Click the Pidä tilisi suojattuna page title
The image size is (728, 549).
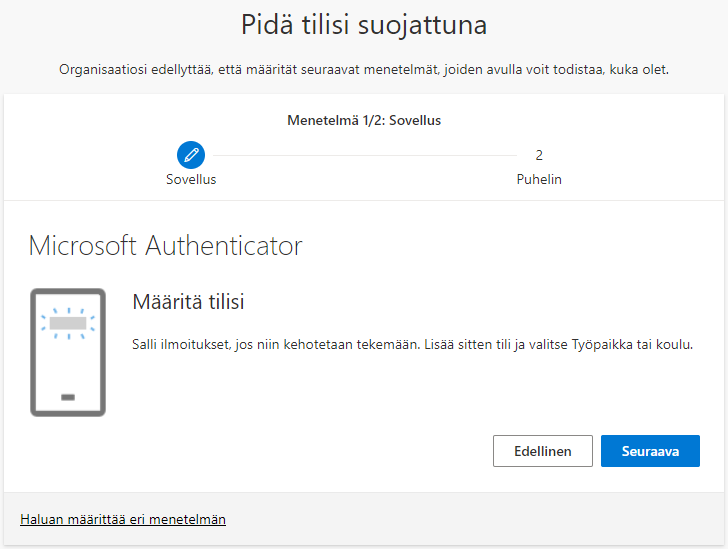pos(364,25)
